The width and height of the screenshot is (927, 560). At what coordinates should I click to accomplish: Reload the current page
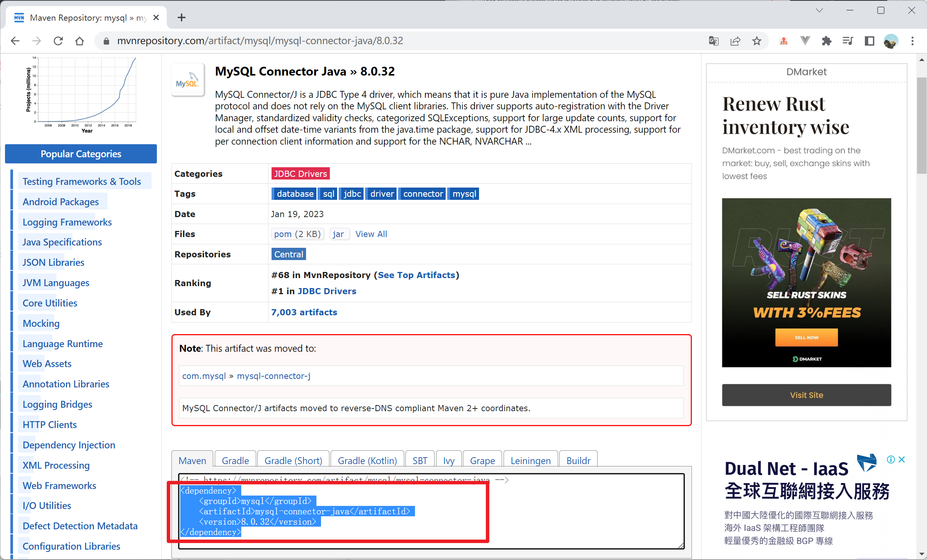click(x=58, y=41)
